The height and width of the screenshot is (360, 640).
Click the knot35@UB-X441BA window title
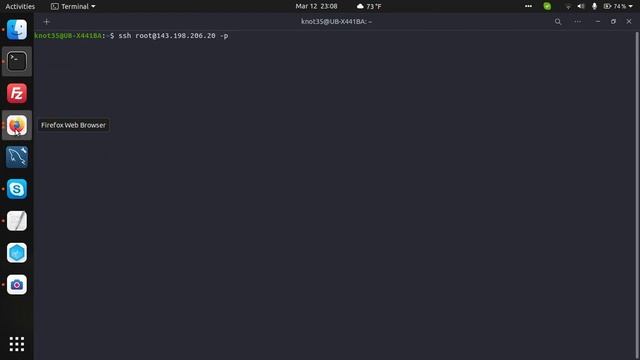pos(336,22)
